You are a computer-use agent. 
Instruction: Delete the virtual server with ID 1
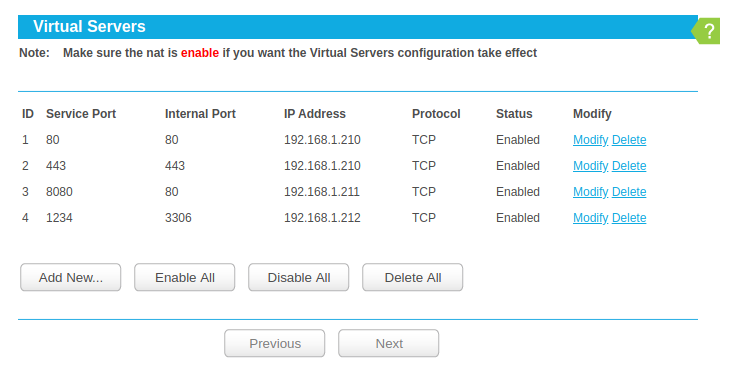pyautogui.click(x=629, y=140)
